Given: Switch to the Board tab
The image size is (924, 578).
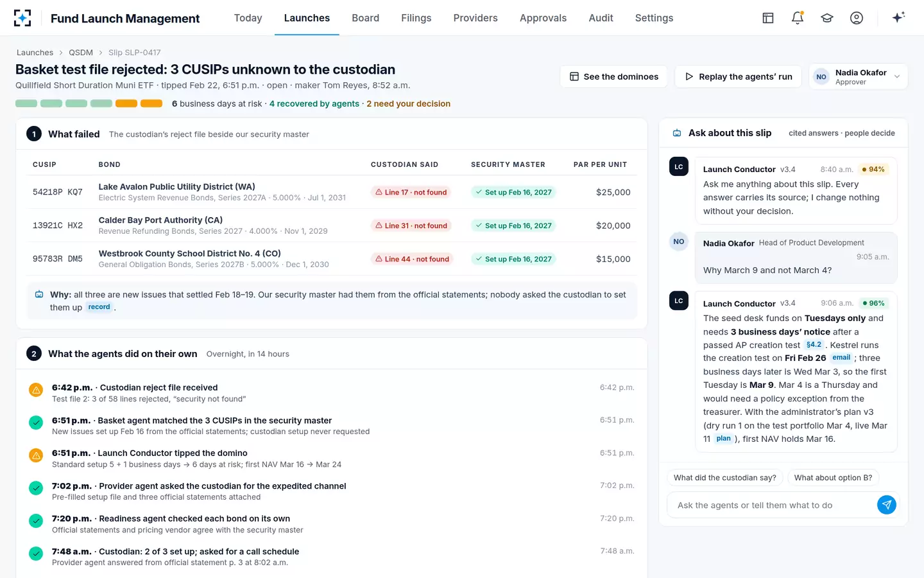Looking at the screenshot, I should point(365,18).
